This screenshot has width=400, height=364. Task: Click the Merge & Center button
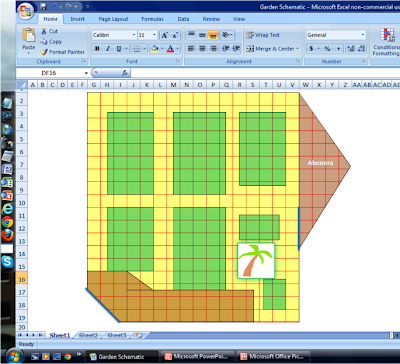pyautogui.click(x=272, y=49)
